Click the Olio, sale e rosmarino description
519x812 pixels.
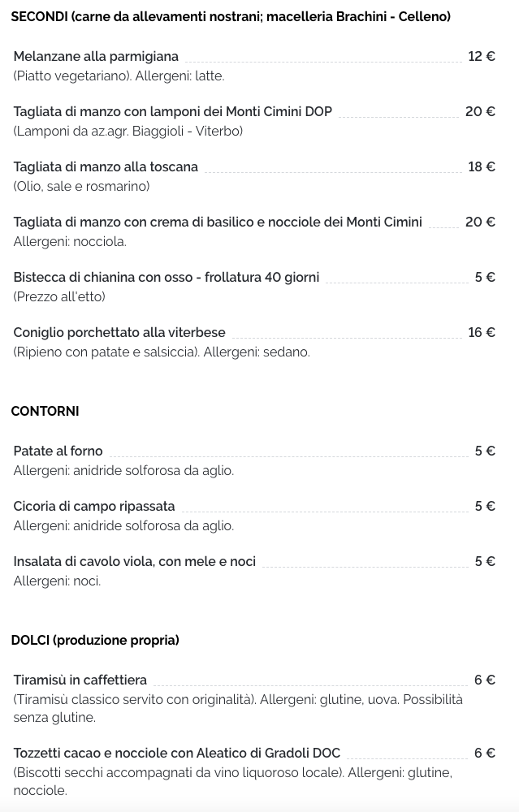(x=81, y=187)
